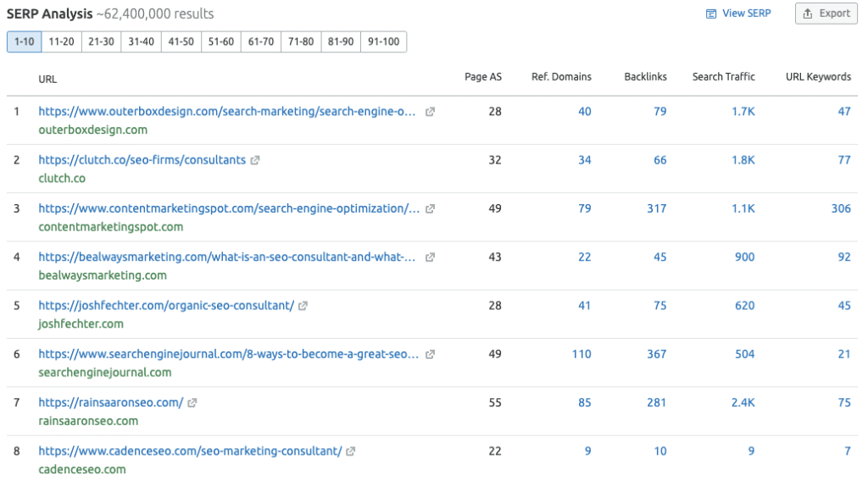The image size is (868, 481).
Task: Open referring domains value 40 for outerboxdesign
Action: pos(585,111)
